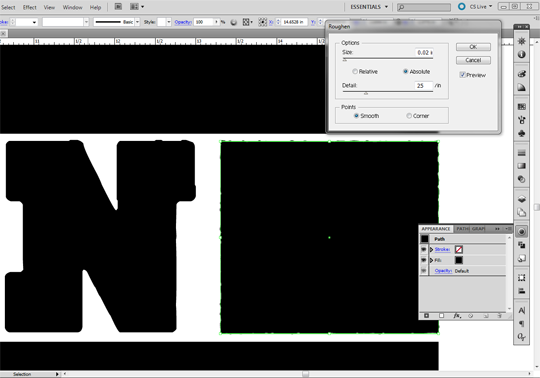Select the Smooth points option
Viewport: 540px width, 378px height.
point(356,116)
